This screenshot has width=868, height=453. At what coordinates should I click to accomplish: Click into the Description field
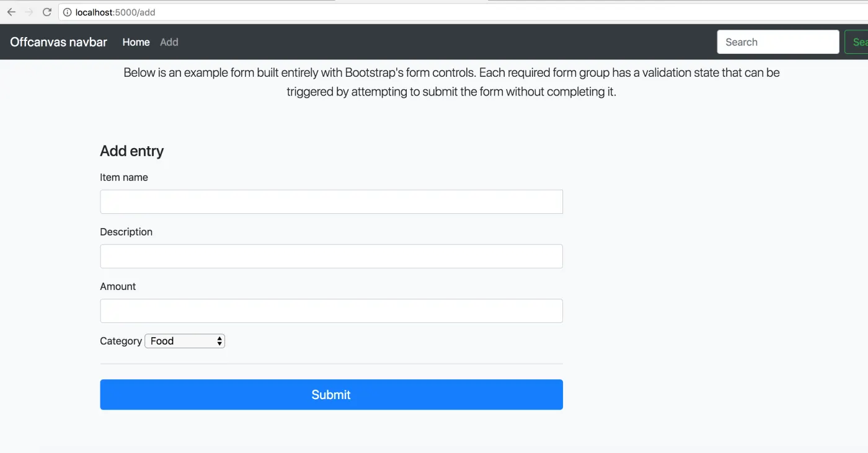pyautogui.click(x=332, y=257)
